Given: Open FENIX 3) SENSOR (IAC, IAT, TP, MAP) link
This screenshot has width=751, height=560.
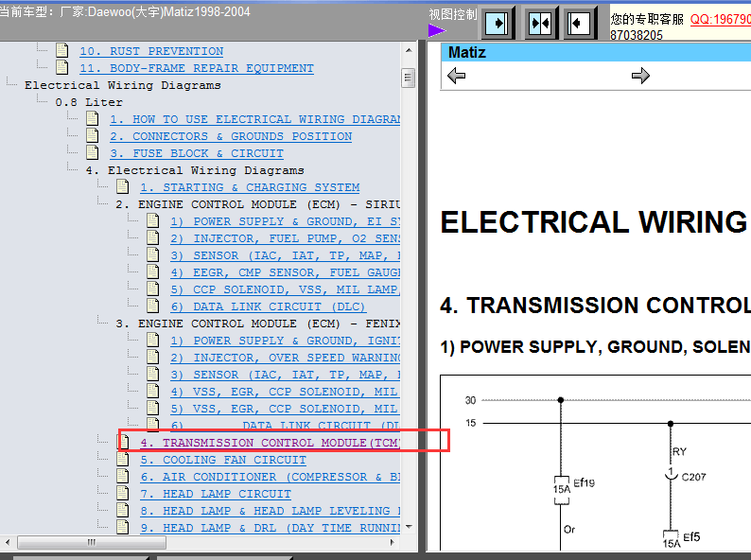Looking at the screenshot, I should [x=286, y=375].
